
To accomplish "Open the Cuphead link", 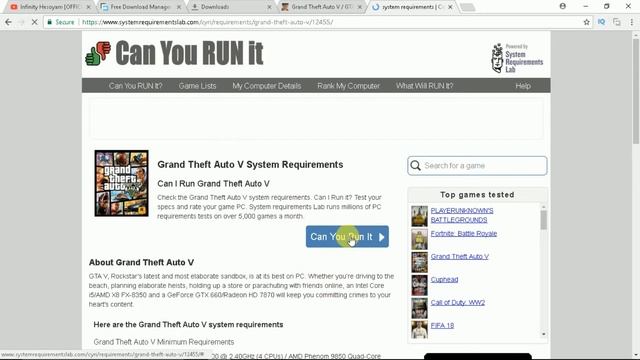I will point(444,280).
